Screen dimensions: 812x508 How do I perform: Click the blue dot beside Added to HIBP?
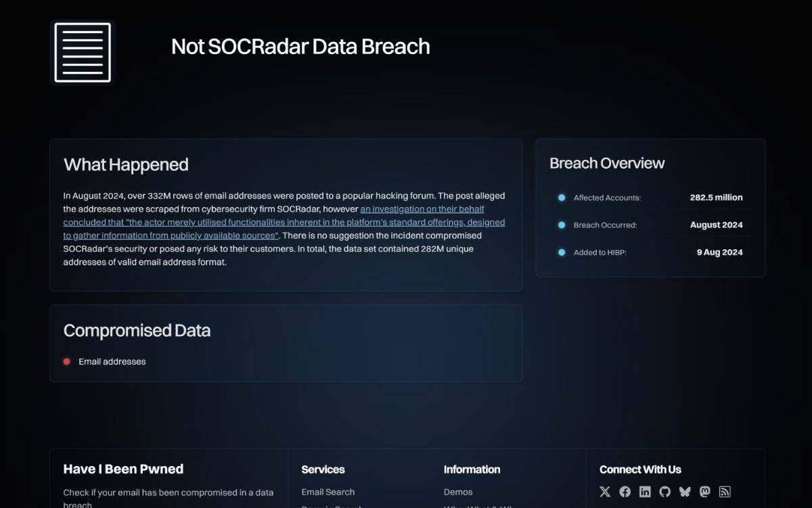(562, 252)
